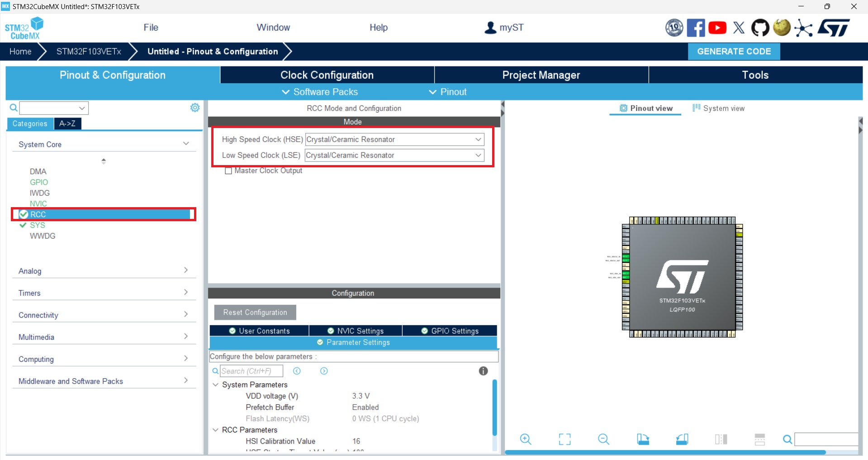Open the categories settings gear icon
Screen dimensions: 868x460
coord(195,108)
